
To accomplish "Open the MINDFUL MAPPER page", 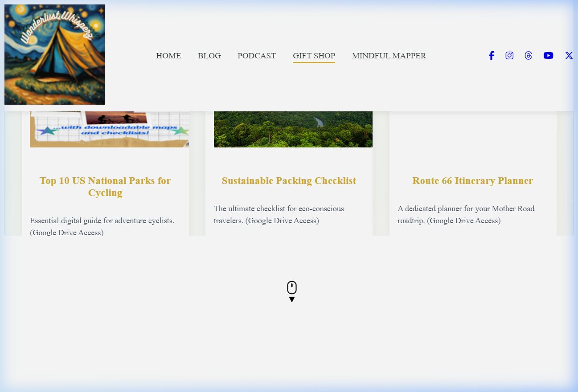I will (389, 56).
